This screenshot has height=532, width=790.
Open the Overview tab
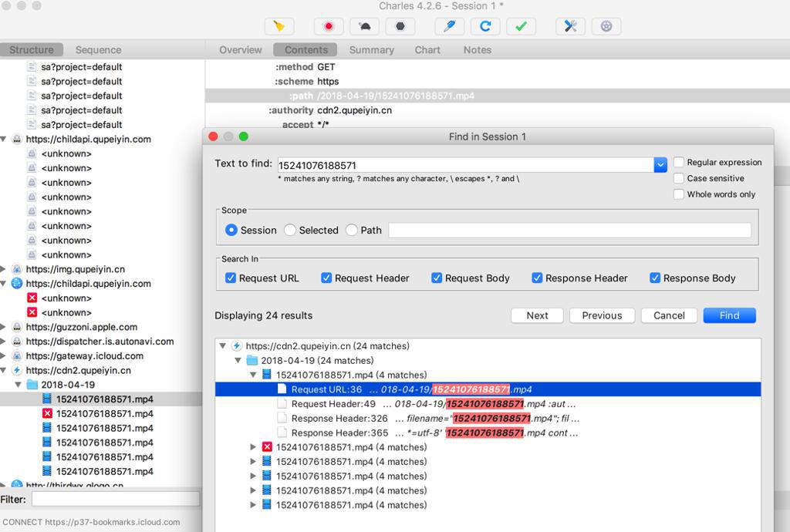241,50
